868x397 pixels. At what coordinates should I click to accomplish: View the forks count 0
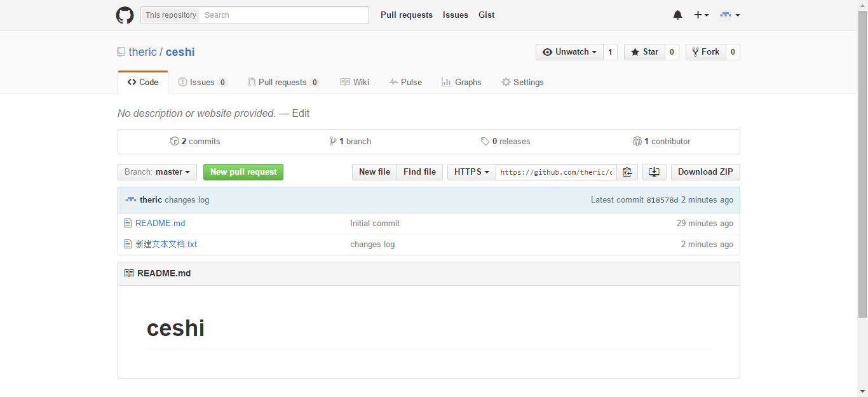pos(733,52)
